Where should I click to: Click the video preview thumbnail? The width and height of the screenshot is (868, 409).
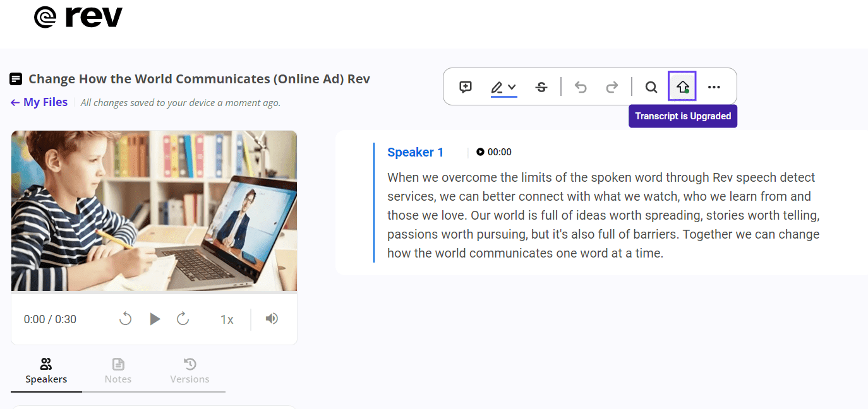(154, 211)
